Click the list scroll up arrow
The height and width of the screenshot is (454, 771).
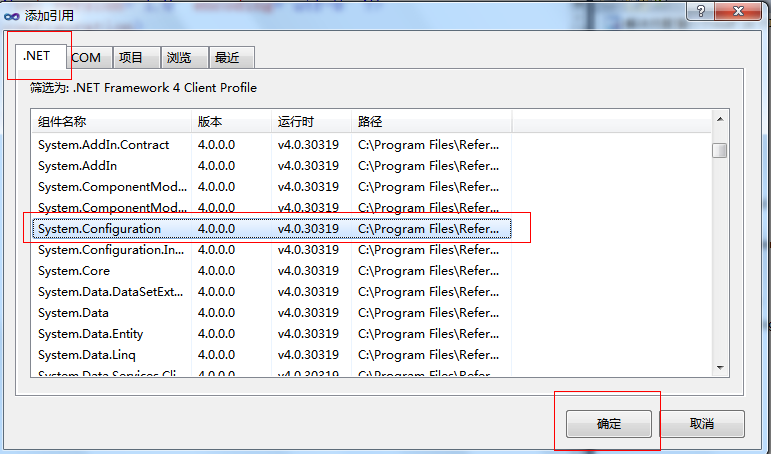[x=720, y=120]
